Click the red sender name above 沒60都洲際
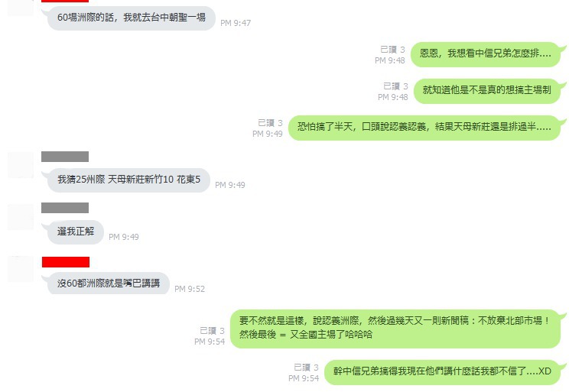569x392 pixels. pos(66,262)
